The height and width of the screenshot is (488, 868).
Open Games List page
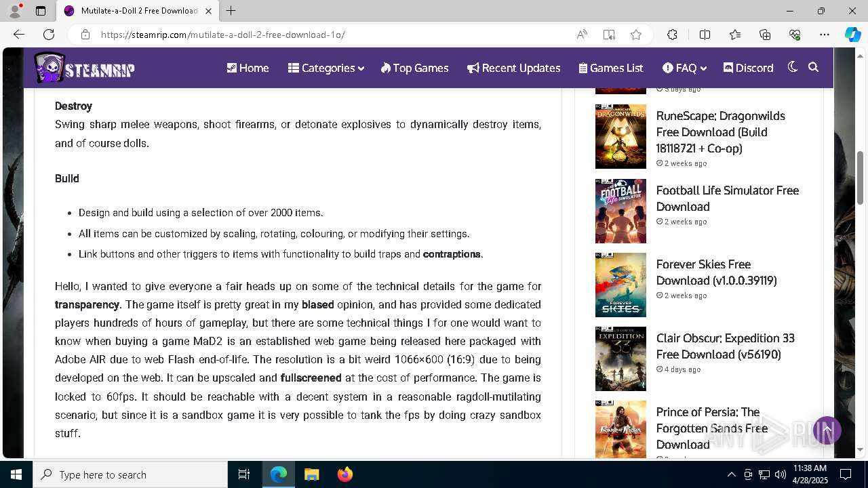click(611, 68)
